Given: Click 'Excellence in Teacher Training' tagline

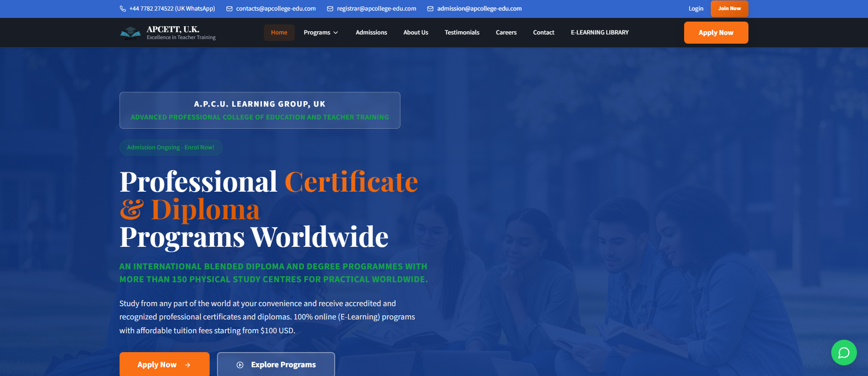Looking at the screenshot, I should (x=181, y=38).
